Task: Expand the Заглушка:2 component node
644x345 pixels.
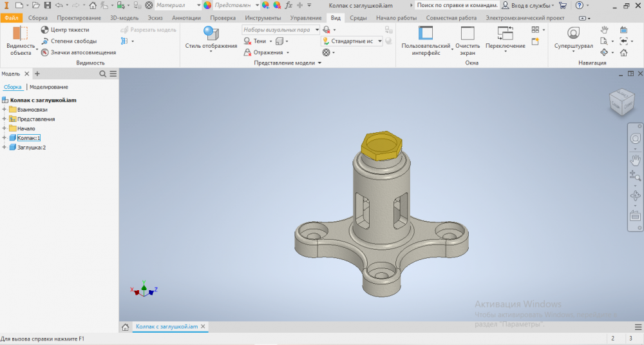Action: (x=5, y=148)
